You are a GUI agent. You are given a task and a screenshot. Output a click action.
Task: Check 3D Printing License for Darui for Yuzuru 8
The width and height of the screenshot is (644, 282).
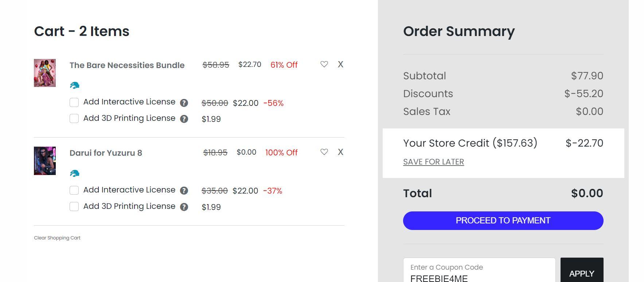pyautogui.click(x=74, y=207)
